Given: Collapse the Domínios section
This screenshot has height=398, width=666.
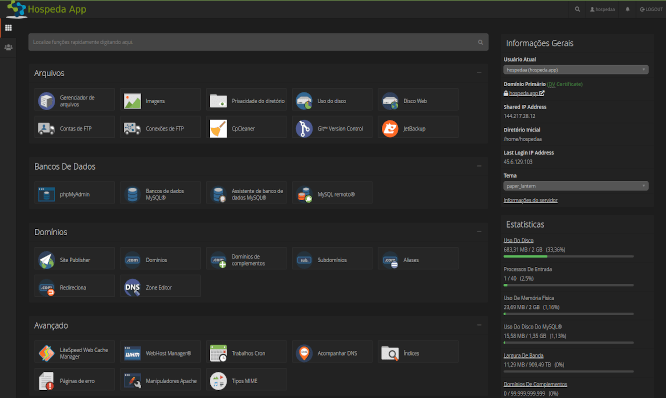Looking at the screenshot, I should (479, 231).
